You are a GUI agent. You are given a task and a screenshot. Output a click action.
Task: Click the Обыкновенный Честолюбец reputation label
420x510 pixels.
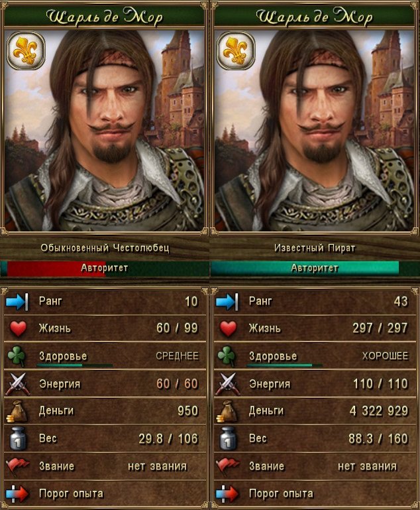pos(105,248)
